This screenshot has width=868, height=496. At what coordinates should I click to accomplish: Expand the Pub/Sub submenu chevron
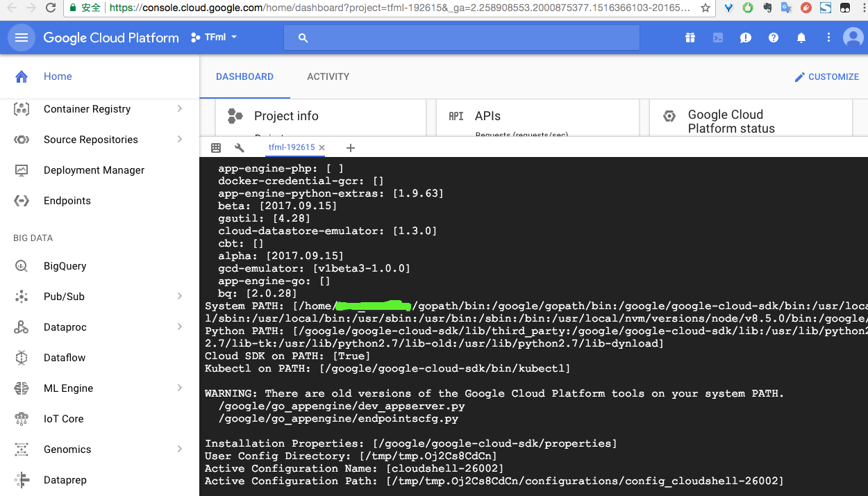tap(179, 296)
